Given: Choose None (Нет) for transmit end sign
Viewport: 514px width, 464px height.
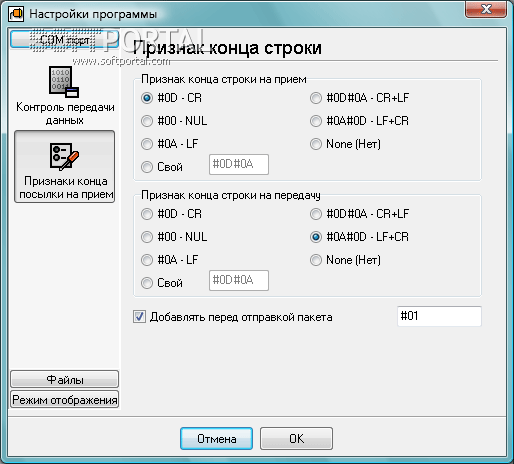Looking at the screenshot, I should [345, 260].
